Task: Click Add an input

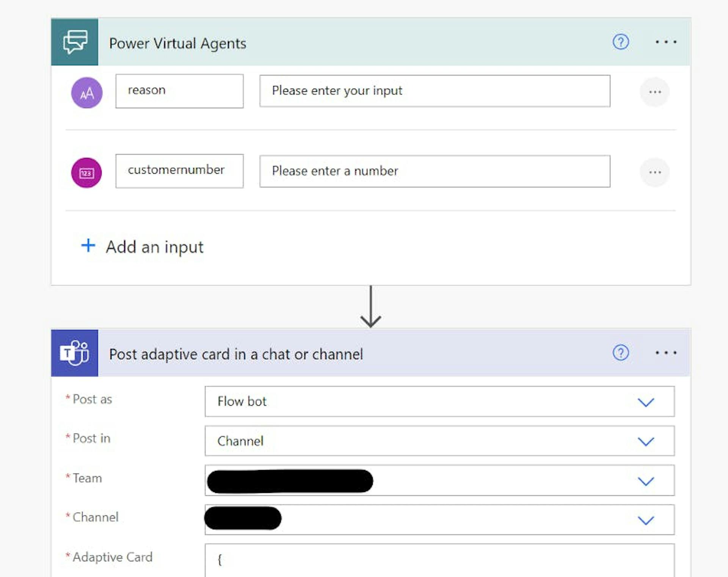Action: (142, 247)
